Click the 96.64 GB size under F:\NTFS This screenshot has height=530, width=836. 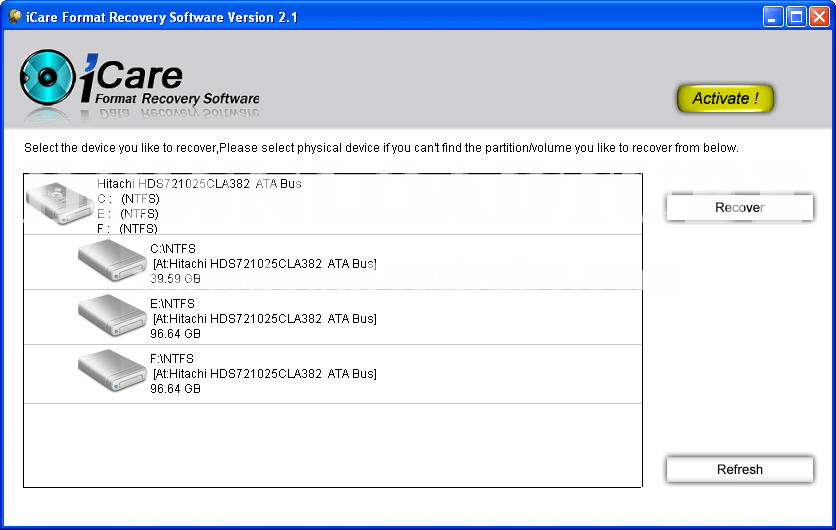pos(175,389)
